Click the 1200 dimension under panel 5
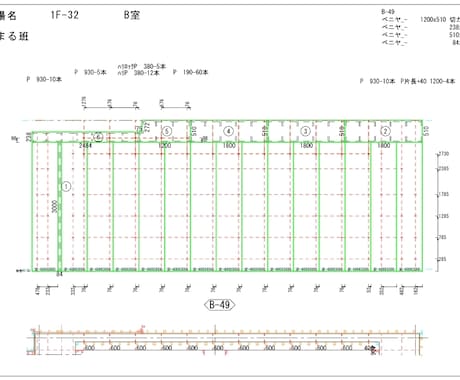Viewport: 460px width, 380px height. click(165, 145)
